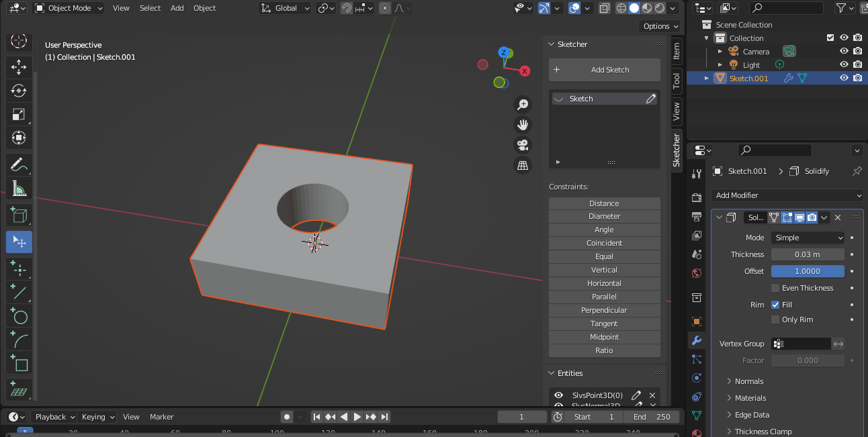Expand Sketch.001 tree item in outliner

[707, 78]
